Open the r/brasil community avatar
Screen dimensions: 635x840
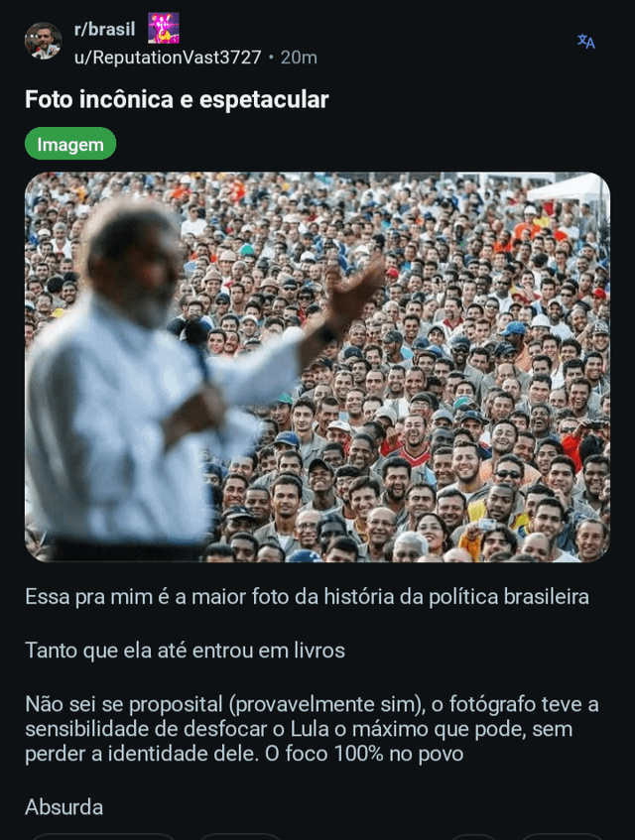[43, 42]
